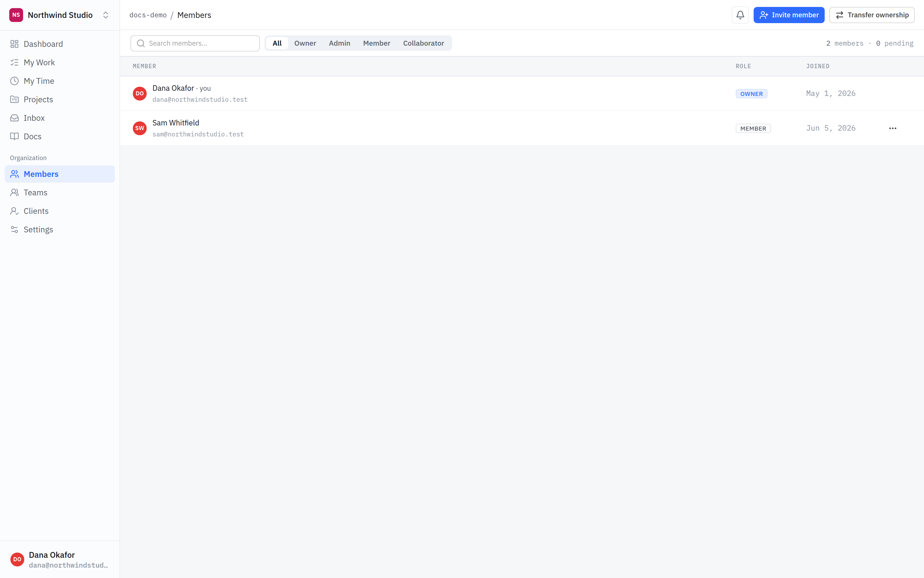Click the Inbox tray icon
Viewport: 924px width, 578px height.
pyautogui.click(x=14, y=118)
